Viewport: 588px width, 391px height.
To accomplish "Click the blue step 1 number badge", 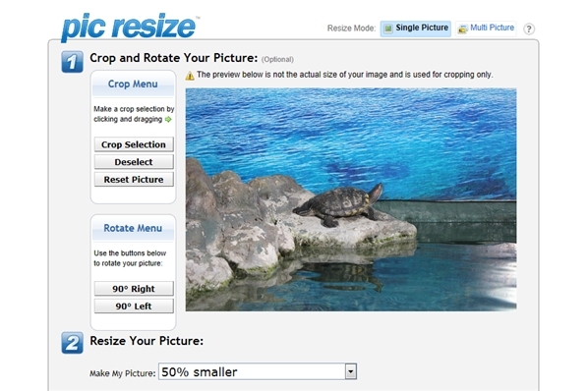I will tap(72, 62).
